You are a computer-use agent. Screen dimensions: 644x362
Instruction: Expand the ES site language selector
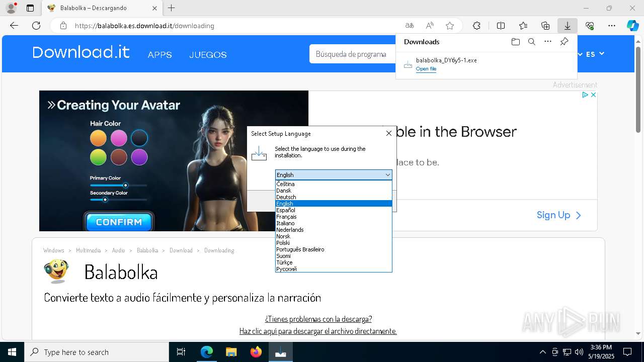[595, 54]
